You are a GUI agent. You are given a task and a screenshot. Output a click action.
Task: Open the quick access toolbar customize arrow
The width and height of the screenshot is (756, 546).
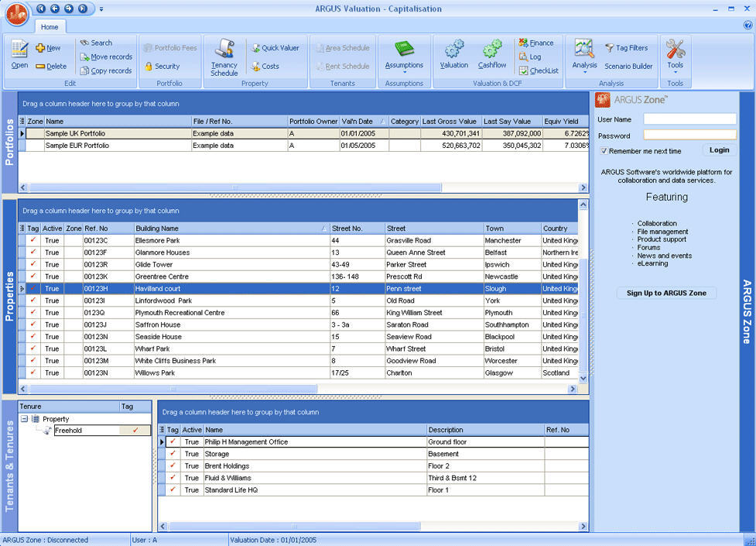tap(101, 9)
